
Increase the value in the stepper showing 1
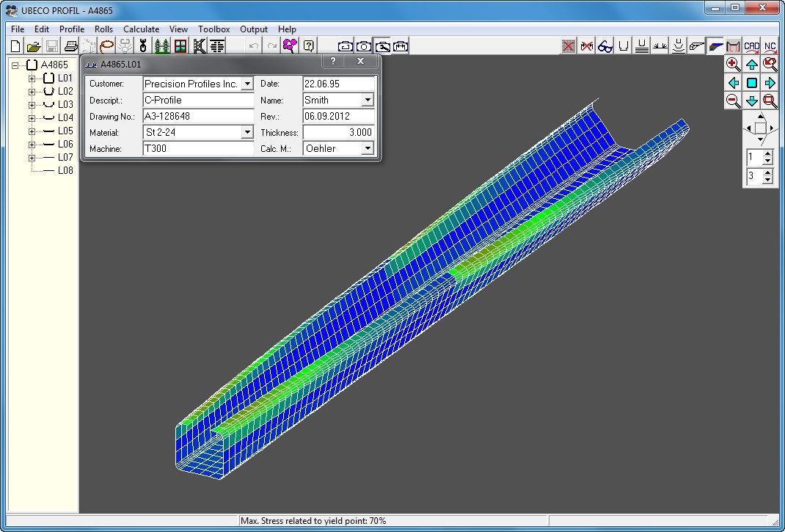(x=767, y=154)
